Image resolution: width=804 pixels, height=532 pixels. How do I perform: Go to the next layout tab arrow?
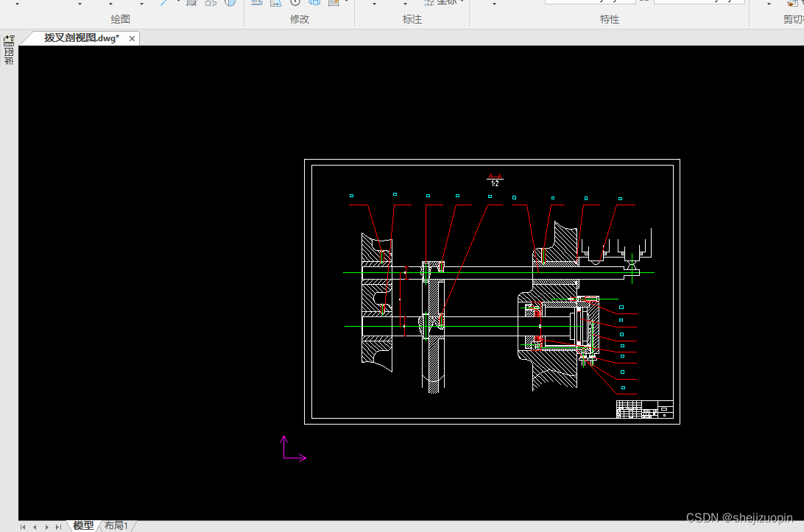point(46,527)
